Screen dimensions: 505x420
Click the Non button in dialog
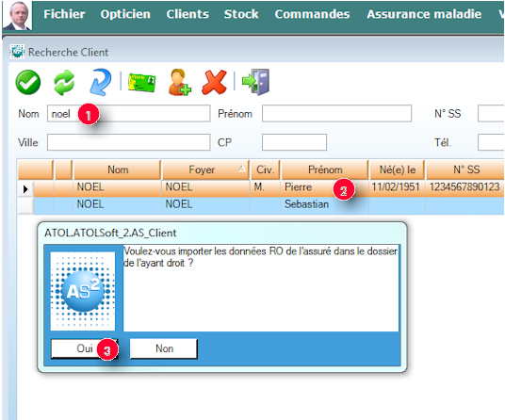point(164,348)
